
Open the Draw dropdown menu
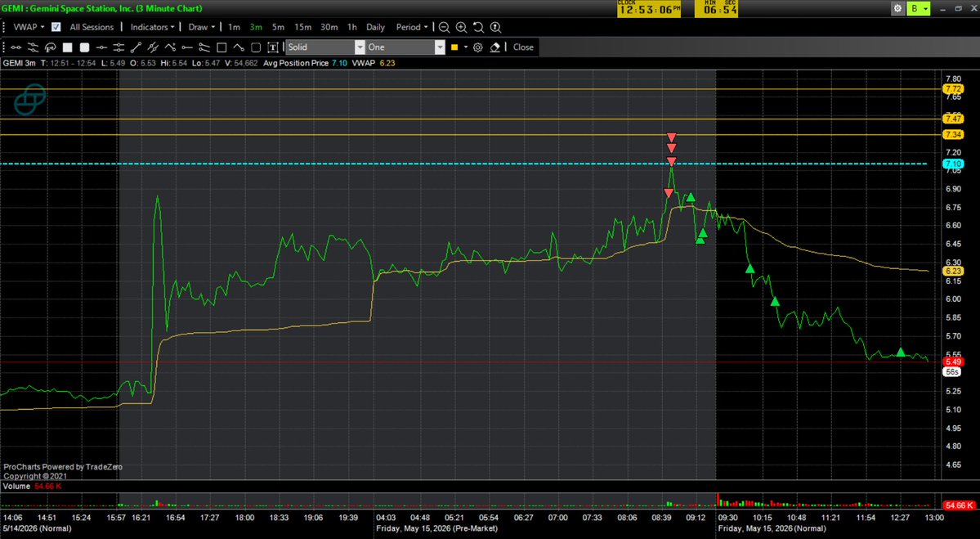click(x=201, y=27)
